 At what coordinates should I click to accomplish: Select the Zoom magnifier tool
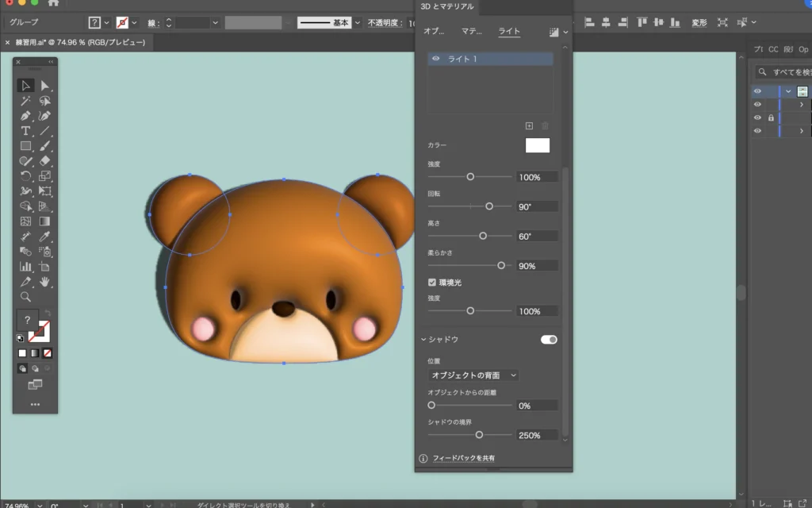click(x=25, y=296)
